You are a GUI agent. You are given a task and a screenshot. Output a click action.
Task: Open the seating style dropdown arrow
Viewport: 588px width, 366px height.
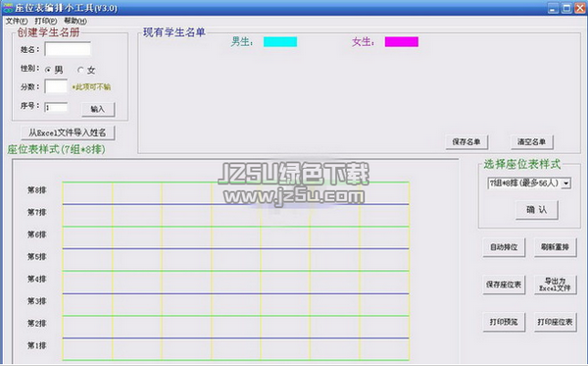tap(566, 183)
